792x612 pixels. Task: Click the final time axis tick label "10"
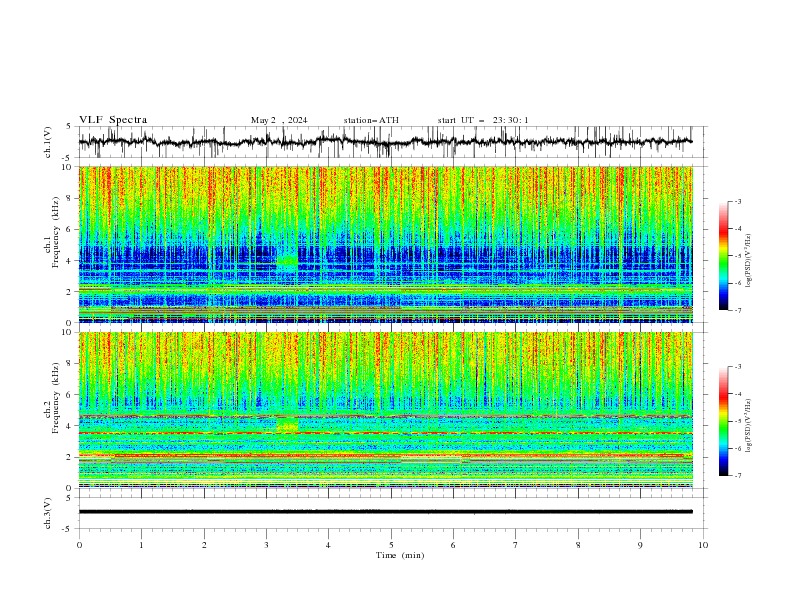[703, 545]
